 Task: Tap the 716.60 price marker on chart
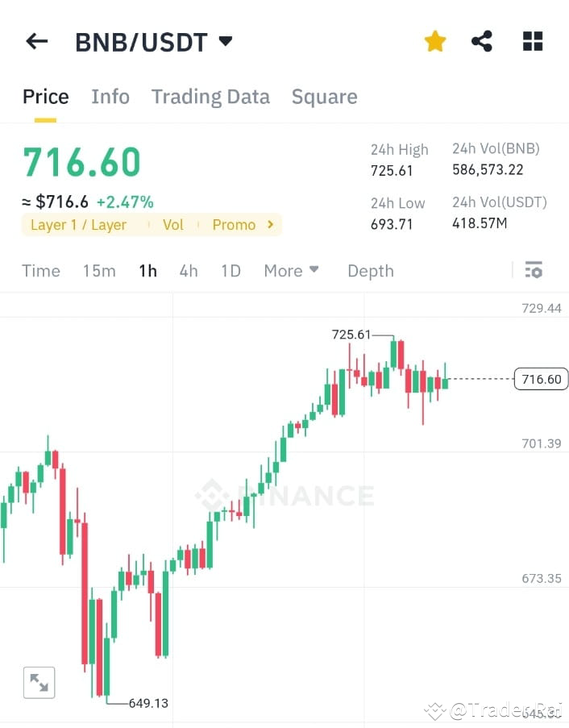tap(540, 379)
